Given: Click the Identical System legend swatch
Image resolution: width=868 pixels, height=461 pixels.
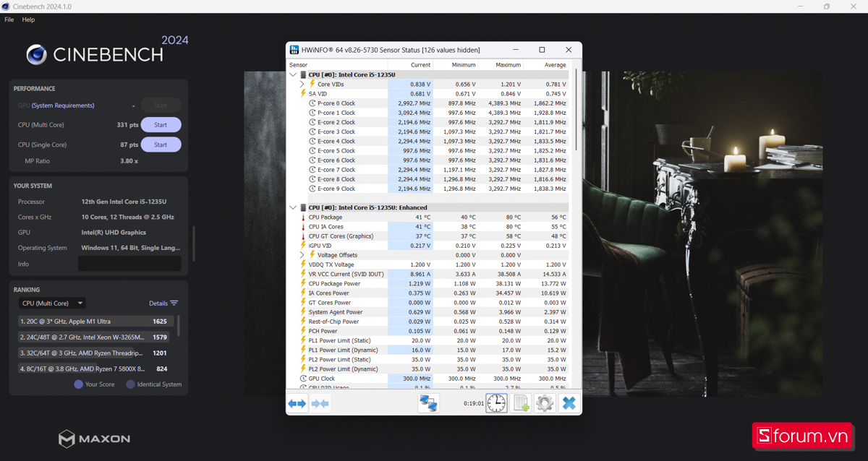Looking at the screenshot, I should point(131,384).
